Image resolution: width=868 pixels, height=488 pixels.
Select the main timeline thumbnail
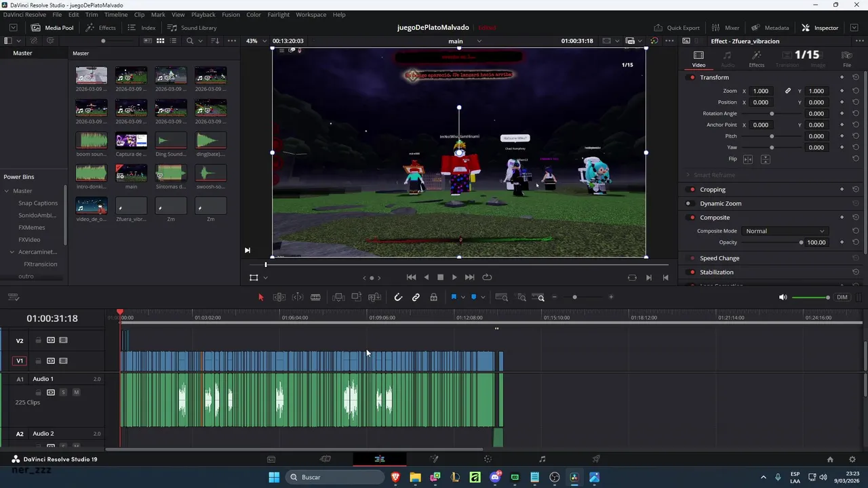(x=131, y=172)
